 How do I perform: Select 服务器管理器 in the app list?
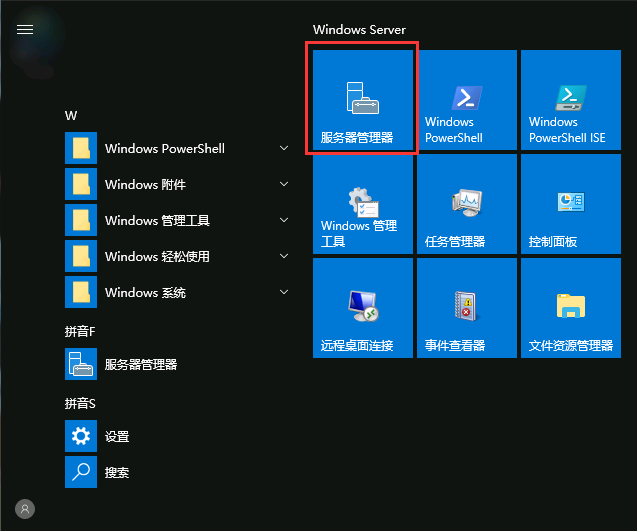coord(140,365)
